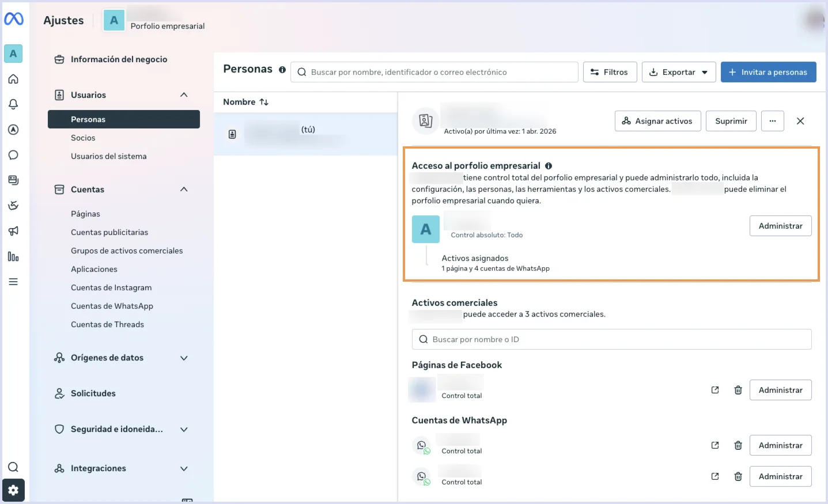Focus the Buscar por nombre o ID field

(611, 339)
